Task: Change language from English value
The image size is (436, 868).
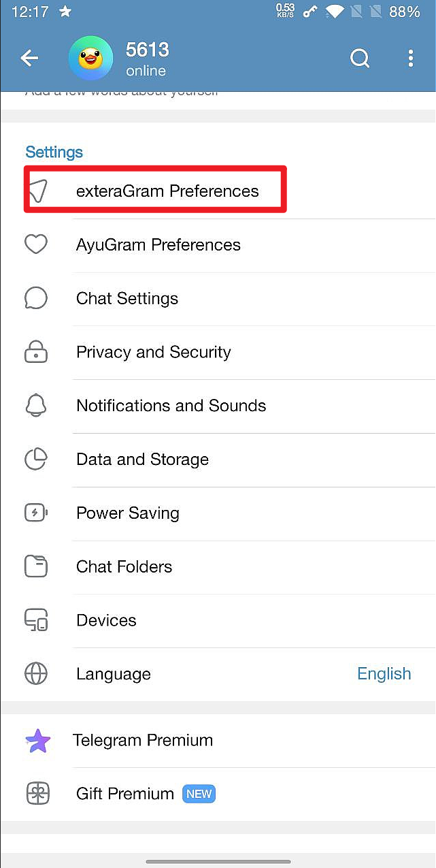Action: pos(384,674)
